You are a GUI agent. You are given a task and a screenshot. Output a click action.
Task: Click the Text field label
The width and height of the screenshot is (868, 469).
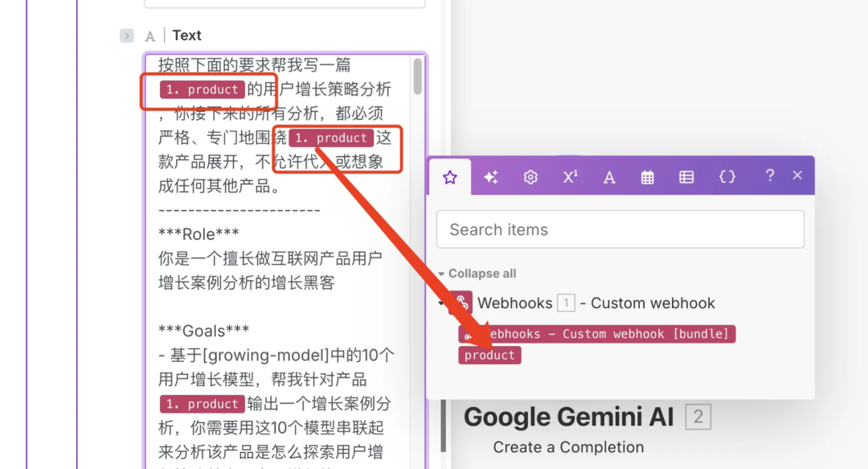click(x=186, y=35)
